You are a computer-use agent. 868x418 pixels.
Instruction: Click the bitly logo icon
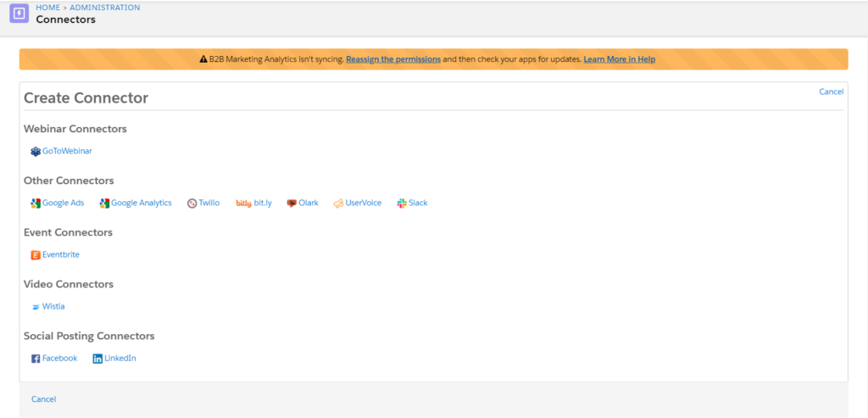(243, 203)
